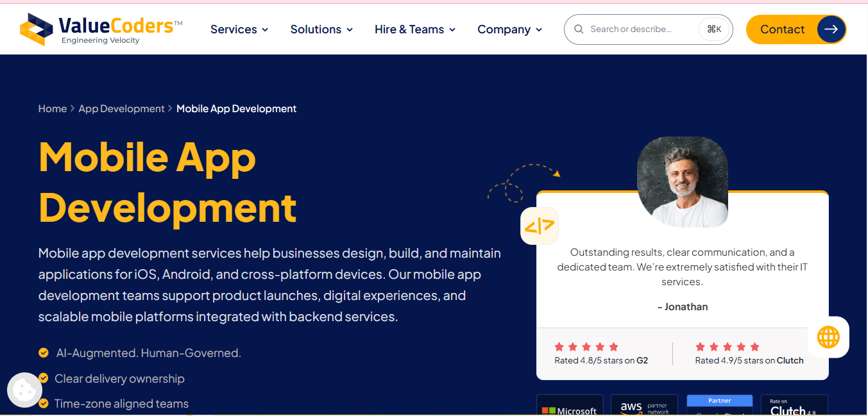Click the ⌘K shortcut badge
The image size is (868, 416).
(x=714, y=29)
